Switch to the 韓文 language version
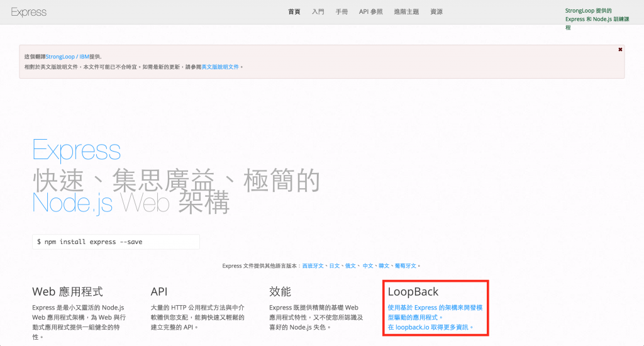 [384, 266]
